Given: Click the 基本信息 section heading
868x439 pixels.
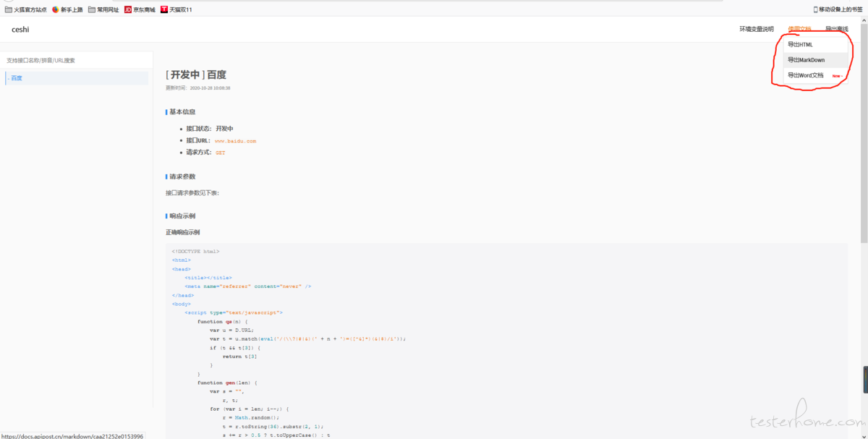Looking at the screenshot, I should pos(182,112).
